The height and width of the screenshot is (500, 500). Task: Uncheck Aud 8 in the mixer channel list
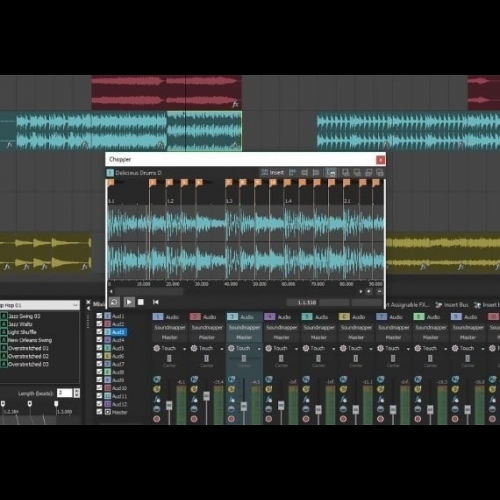click(x=99, y=372)
